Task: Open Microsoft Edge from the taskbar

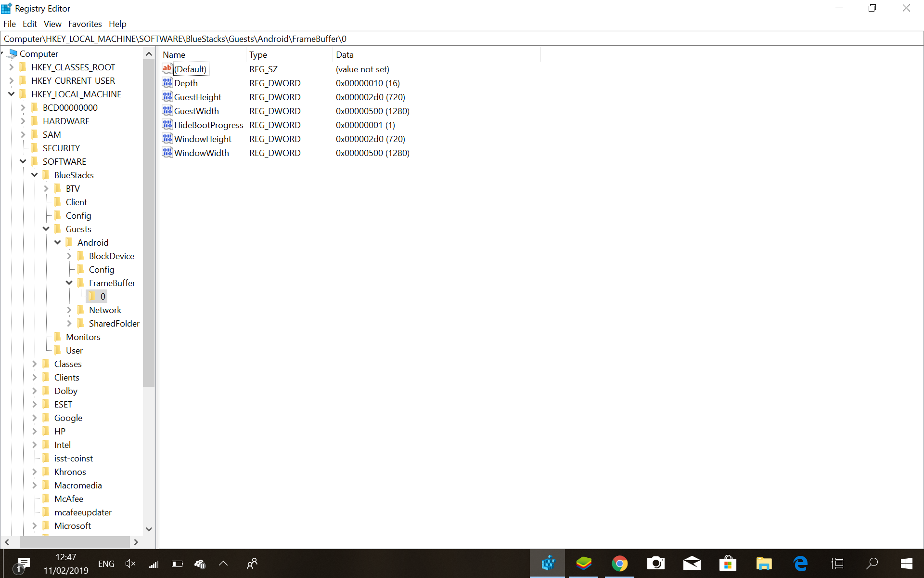Action: tap(800, 563)
